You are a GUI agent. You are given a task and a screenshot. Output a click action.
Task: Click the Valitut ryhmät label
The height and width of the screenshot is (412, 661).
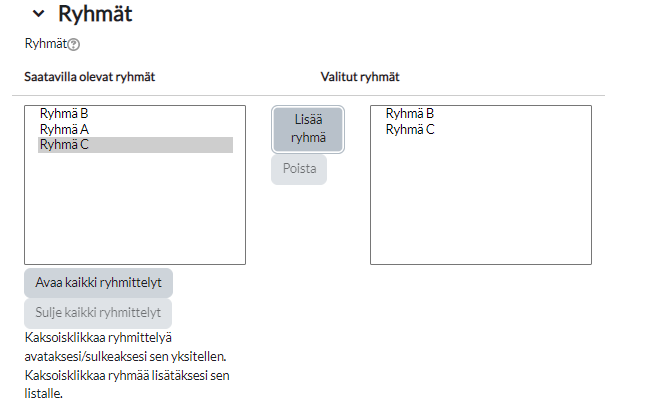[x=360, y=77]
